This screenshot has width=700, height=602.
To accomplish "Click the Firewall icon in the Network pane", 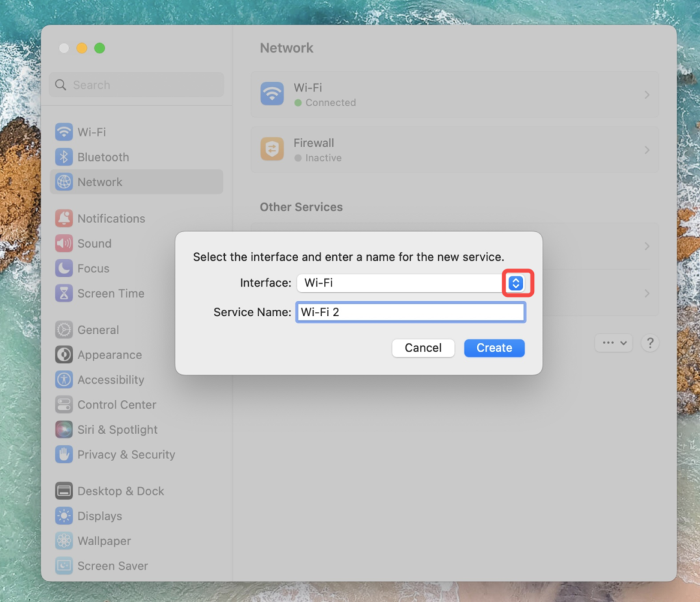I will 272,149.
